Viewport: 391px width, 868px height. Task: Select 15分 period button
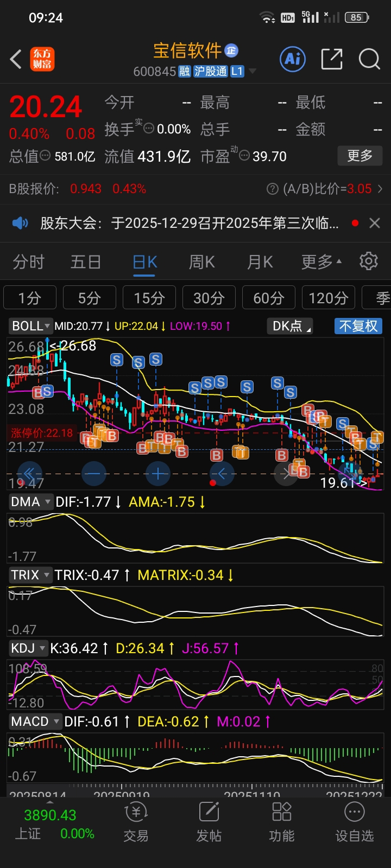pos(149,298)
